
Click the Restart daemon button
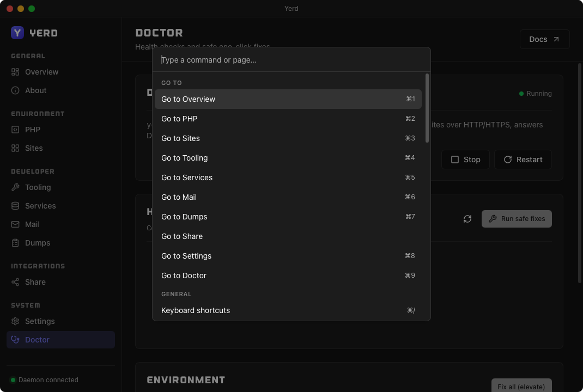[x=523, y=160]
